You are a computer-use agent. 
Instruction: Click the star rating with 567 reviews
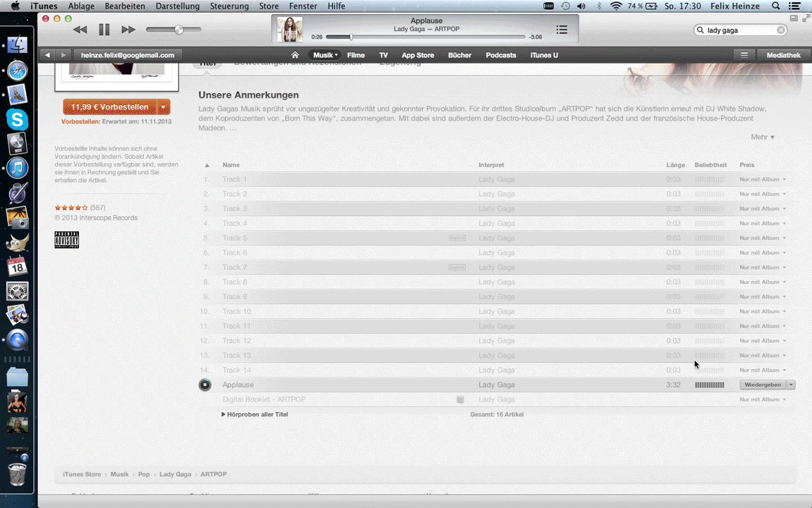[71, 208]
